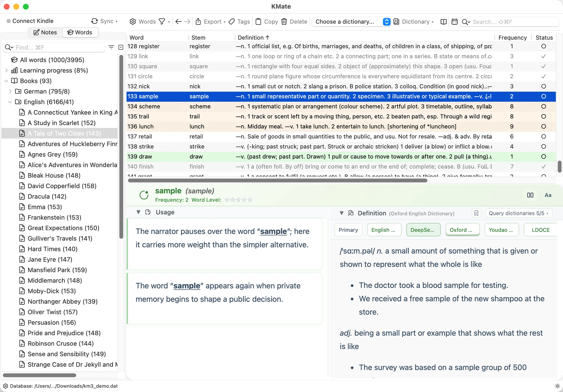
Task: Click the word table horizontal scrollbar
Action: pyautogui.click(x=278, y=180)
